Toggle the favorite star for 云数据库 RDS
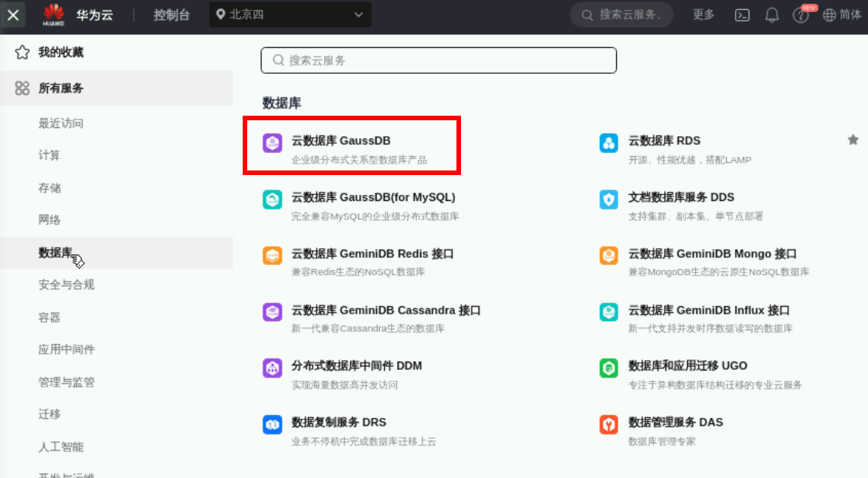The height and width of the screenshot is (478, 868). (x=853, y=140)
